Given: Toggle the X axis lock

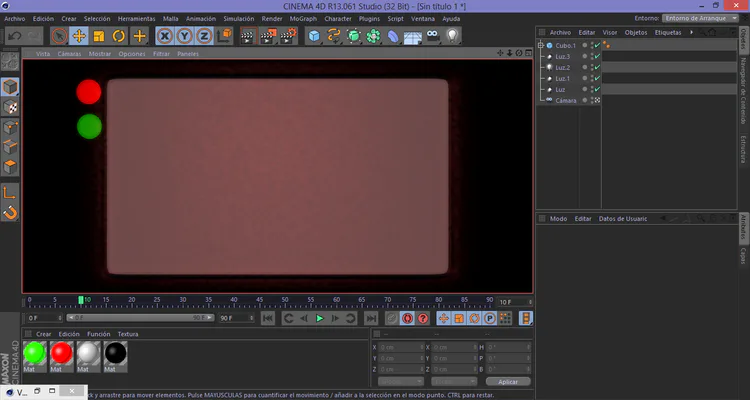Looking at the screenshot, I should (165, 36).
